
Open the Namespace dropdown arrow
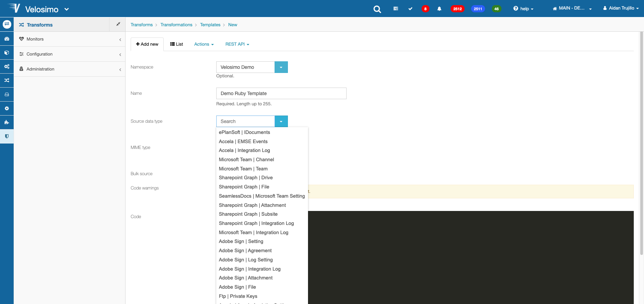click(x=281, y=67)
